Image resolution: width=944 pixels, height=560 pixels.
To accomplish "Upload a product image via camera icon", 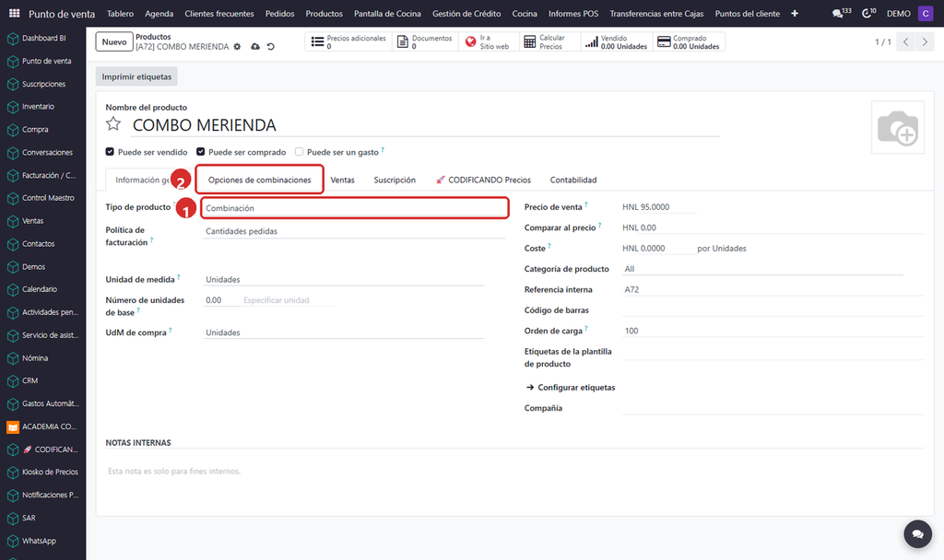I will (x=897, y=127).
